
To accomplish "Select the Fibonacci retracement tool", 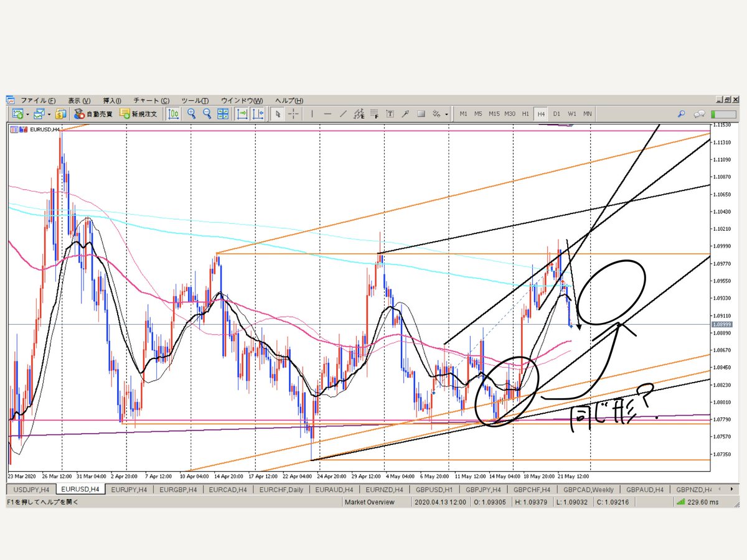I will 374,114.
